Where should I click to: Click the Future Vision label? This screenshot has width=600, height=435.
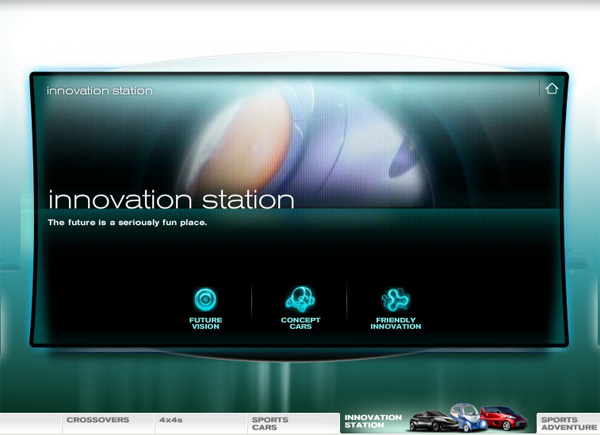(x=205, y=323)
